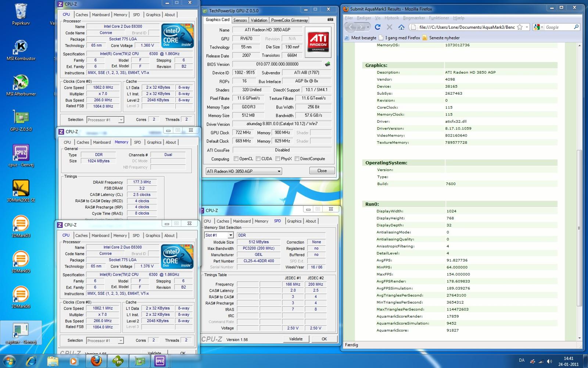The height and width of the screenshot is (368, 588).
Task: Click Firefox scrollbar up arrow
Action: click(579, 46)
